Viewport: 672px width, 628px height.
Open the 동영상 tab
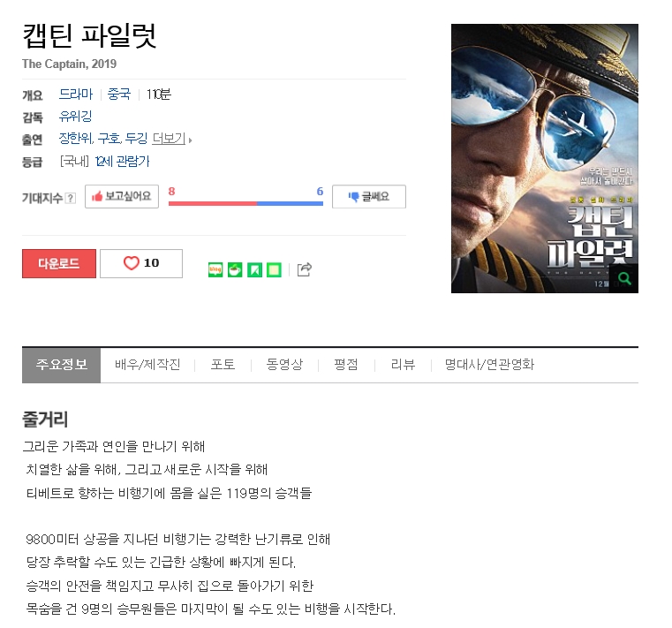coord(284,365)
